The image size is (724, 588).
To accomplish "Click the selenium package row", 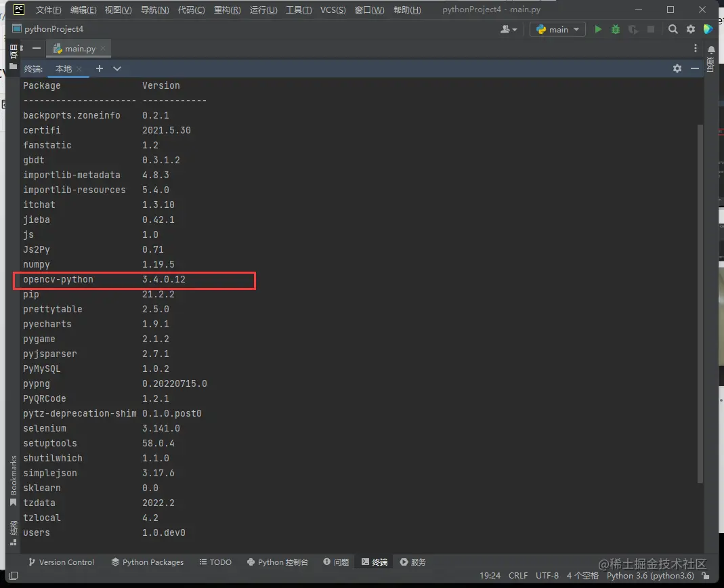I will pyautogui.click(x=102, y=429).
